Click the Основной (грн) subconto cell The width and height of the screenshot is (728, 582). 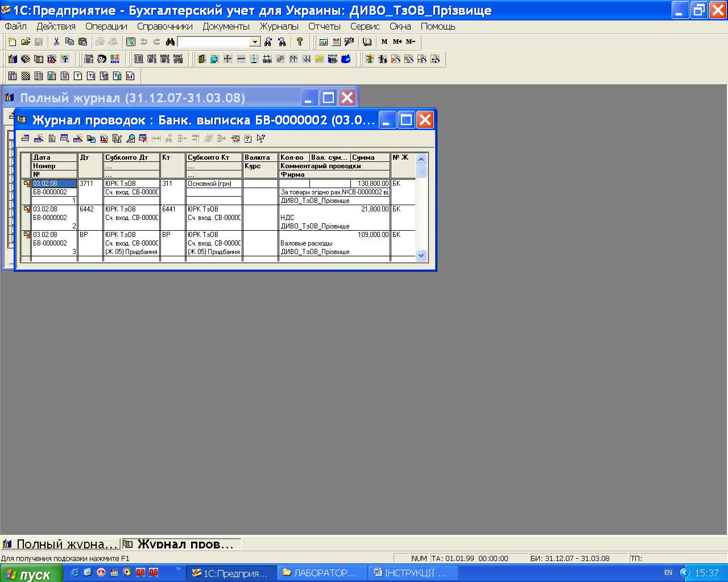[x=214, y=184]
